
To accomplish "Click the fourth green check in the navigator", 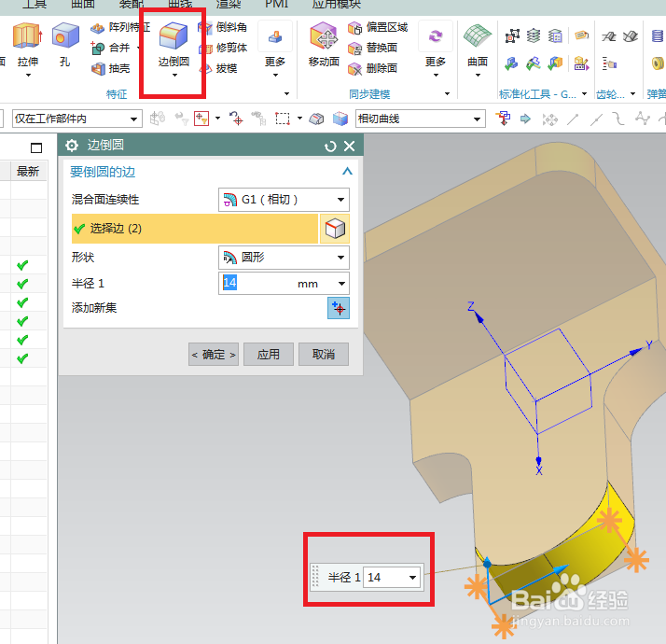I will [22, 321].
